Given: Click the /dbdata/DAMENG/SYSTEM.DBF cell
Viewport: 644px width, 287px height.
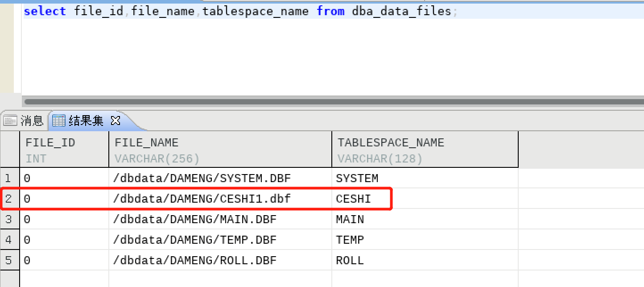Looking at the screenshot, I should pos(220,179).
